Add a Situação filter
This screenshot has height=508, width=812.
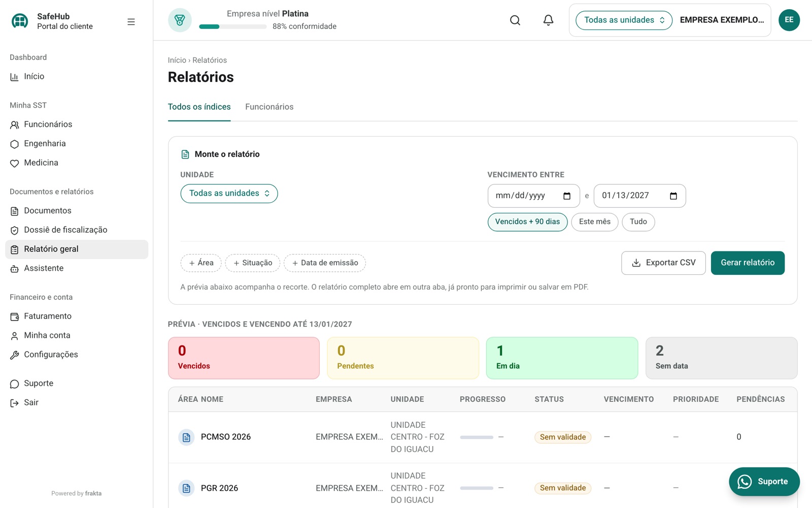pos(253,263)
